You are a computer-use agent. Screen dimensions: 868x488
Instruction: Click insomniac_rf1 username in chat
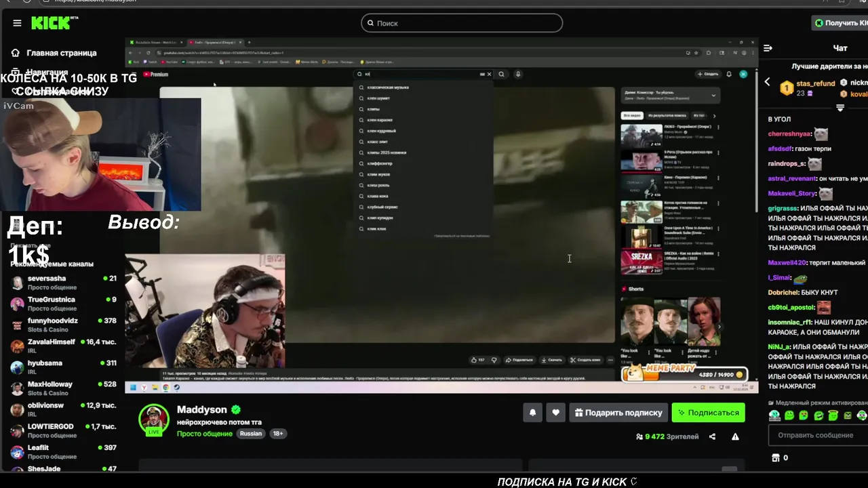point(790,323)
